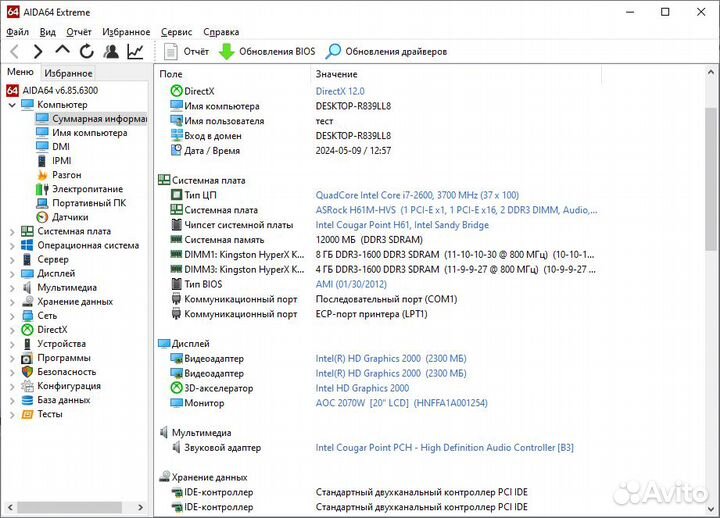Collapse the Компьютер tree node
This screenshot has width=720, height=518.
click(12, 105)
